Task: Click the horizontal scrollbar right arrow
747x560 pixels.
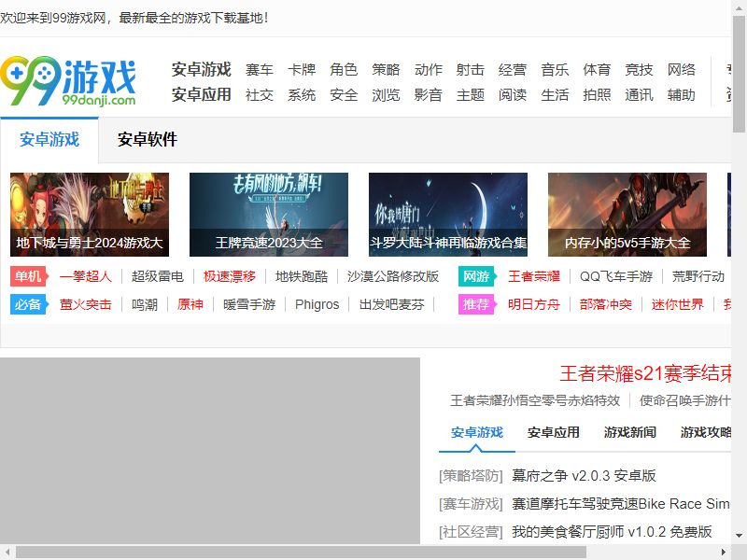Action: (x=725, y=553)
